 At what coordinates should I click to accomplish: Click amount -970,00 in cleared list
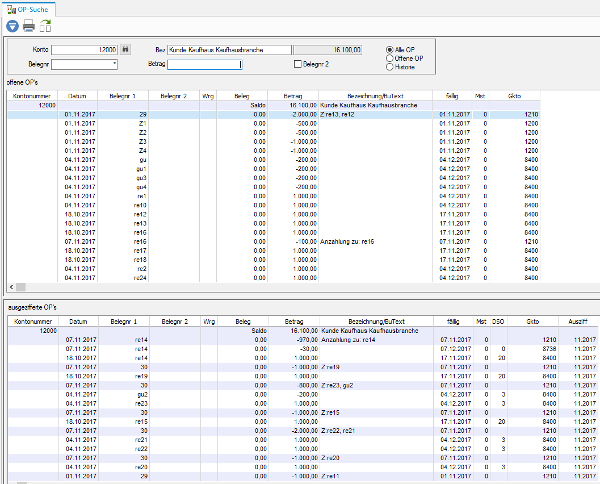coord(308,340)
